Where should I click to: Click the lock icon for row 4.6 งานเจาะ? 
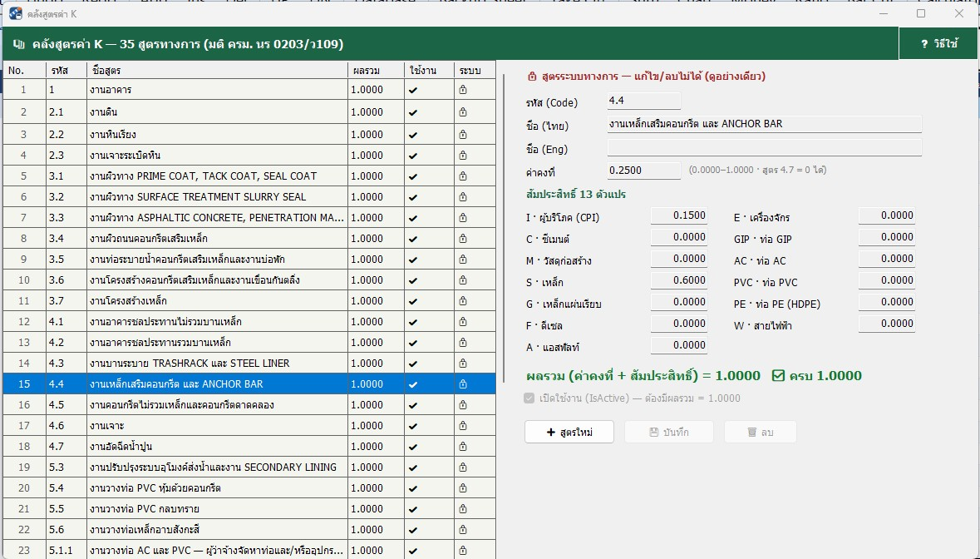462,426
